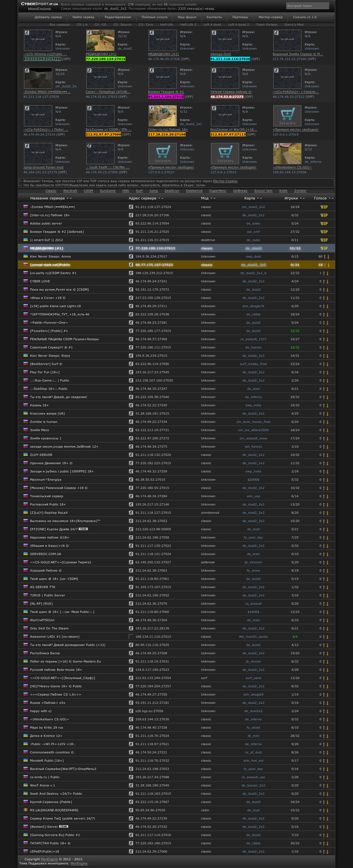This screenshot has height=868, width=353.
Task: Filter servers by Zombie mod
Action: 300,191
